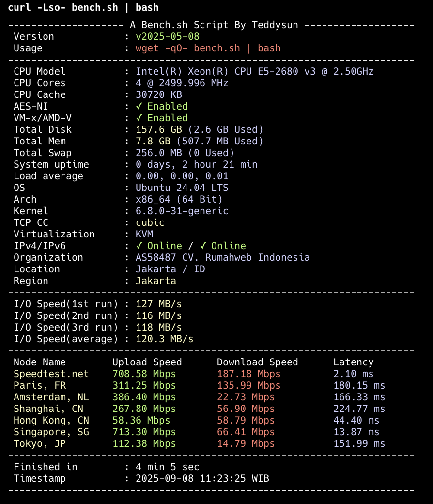The height and width of the screenshot is (504, 433).
Task: Click the Kernel 6.8.0-31-generic value
Action: (x=182, y=211)
